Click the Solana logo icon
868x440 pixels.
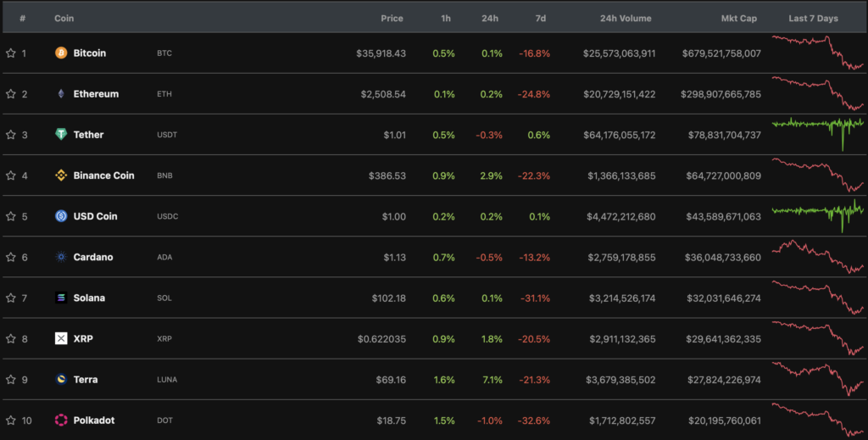coord(61,298)
